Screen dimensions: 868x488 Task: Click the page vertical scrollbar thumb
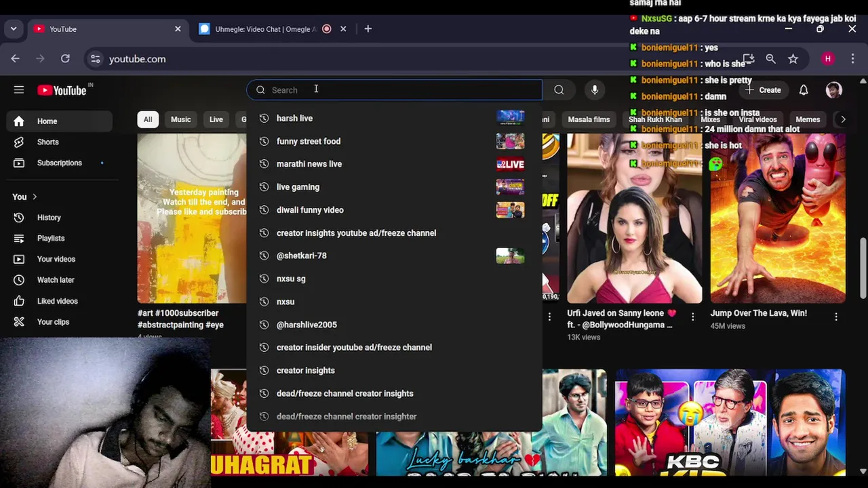863,267
